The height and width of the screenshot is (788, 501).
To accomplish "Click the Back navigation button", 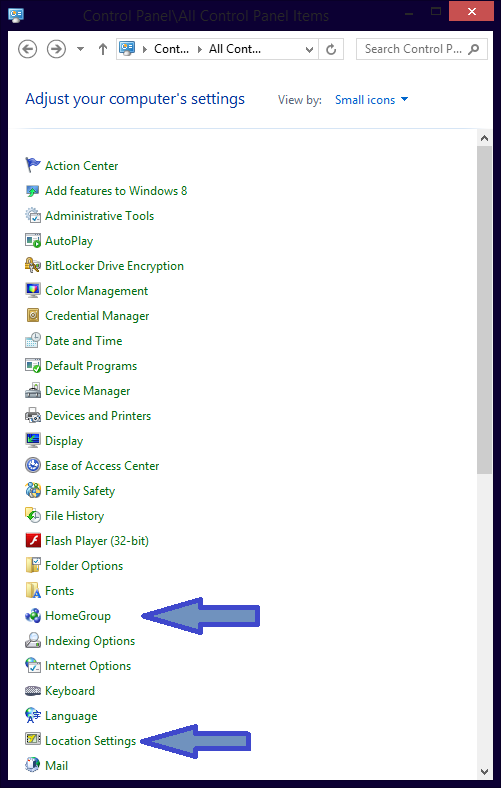I will (28, 49).
